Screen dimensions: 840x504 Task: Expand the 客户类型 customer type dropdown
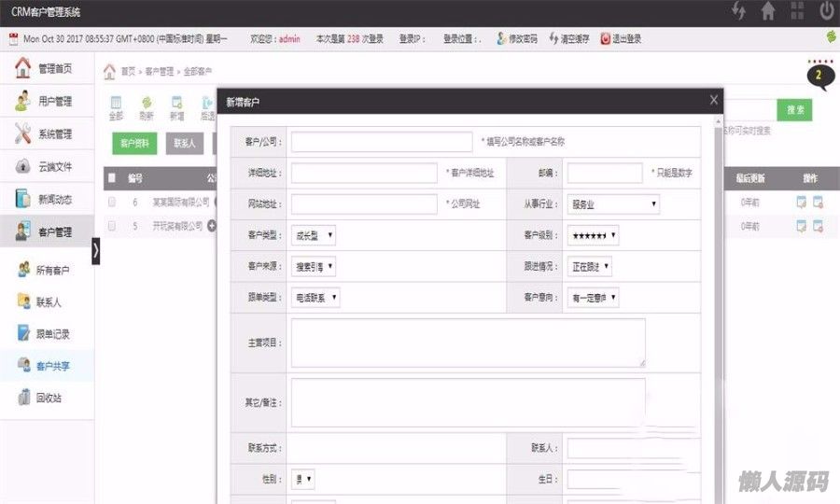click(x=313, y=235)
